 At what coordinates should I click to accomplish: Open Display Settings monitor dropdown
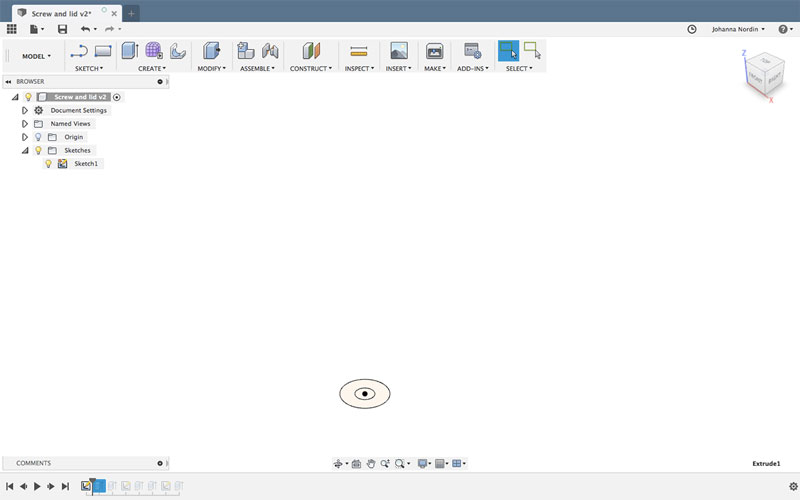pos(424,463)
